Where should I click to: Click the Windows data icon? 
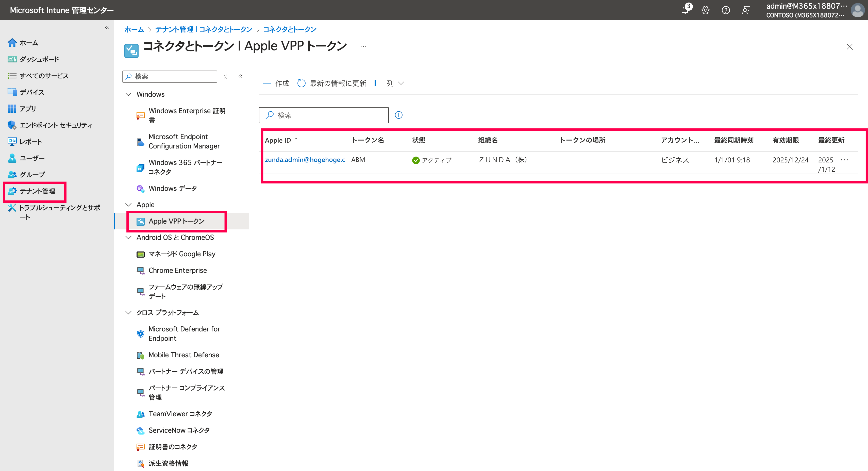[141, 189]
